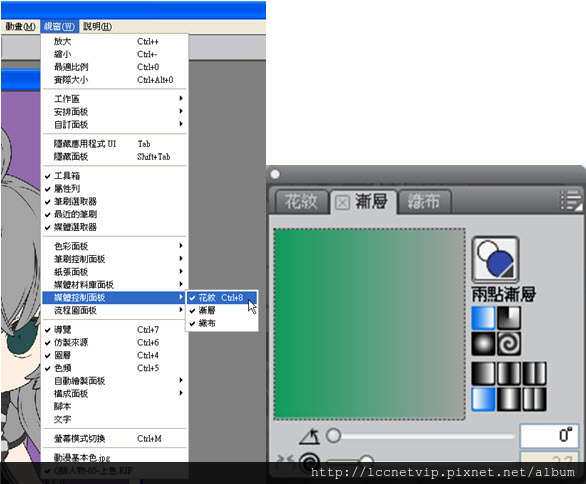
Task: Uncheck 最近的筆刷 menu item
Action: click(x=114, y=214)
